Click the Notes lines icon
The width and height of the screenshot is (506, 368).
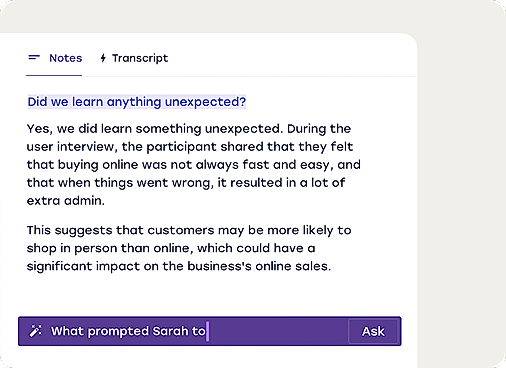click(x=34, y=58)
